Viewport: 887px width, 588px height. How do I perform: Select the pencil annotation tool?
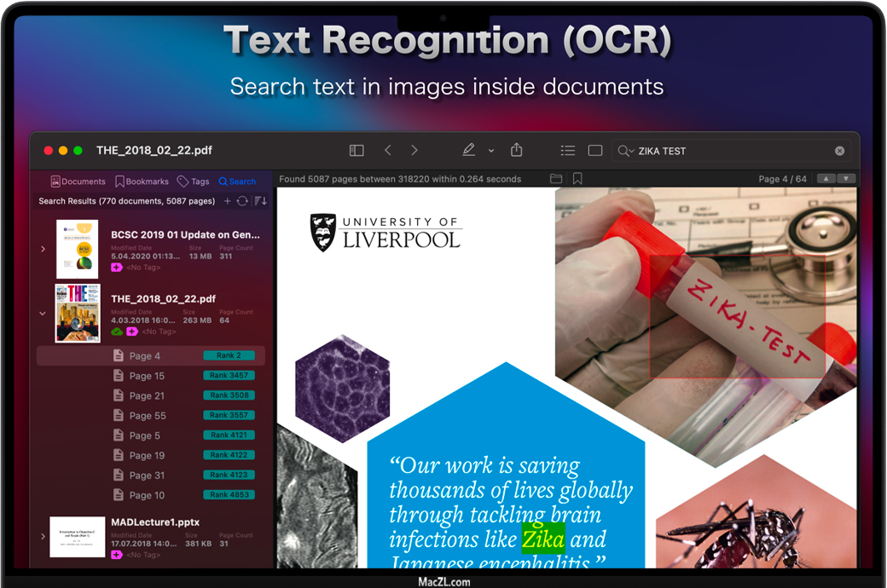(468, 150)
